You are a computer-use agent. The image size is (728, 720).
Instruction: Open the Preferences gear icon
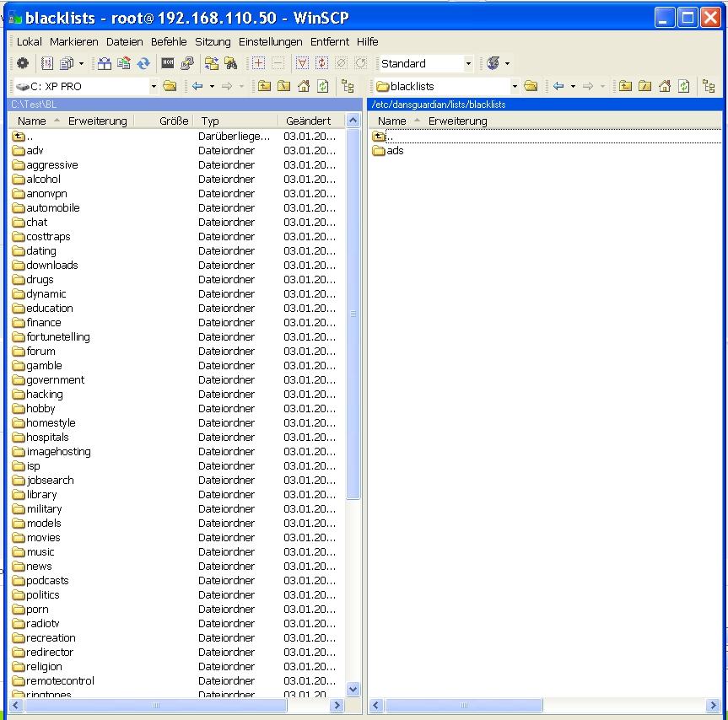(23, 63)
